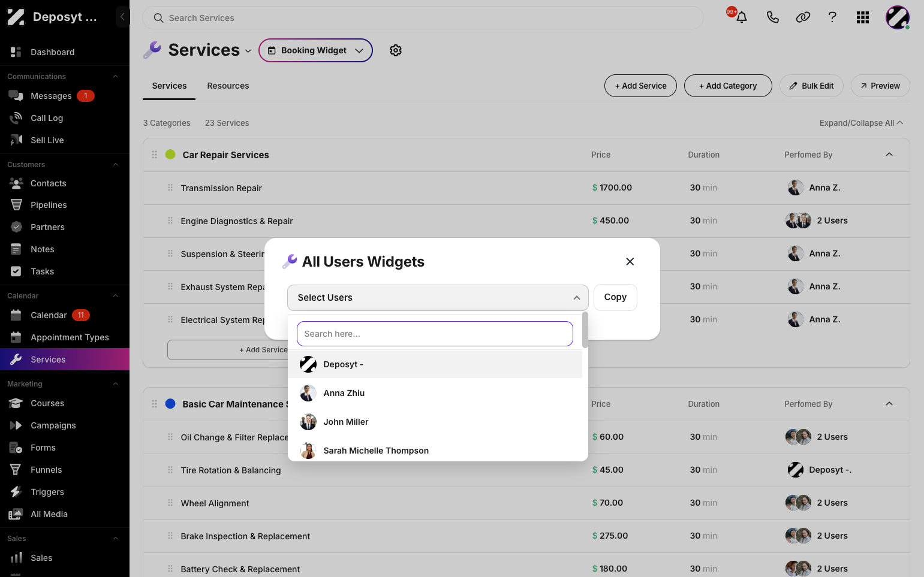
Task: Switch to the Resources tab
Action: [228, 86]
